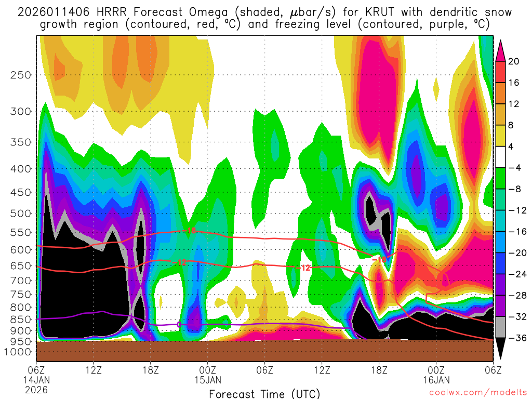Click the 700 pressure level label
Image resolution: width=532 pixels, height=399 pixels.
(21, 281)
